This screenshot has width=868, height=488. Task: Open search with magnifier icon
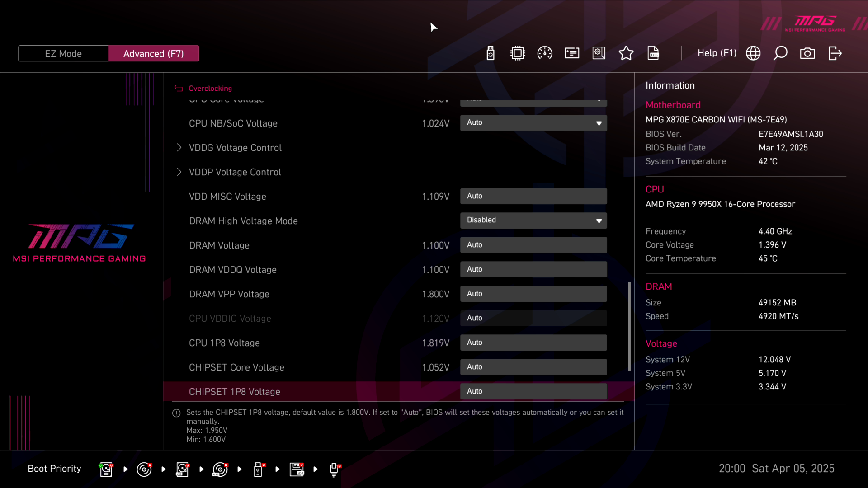coord(780,53)
